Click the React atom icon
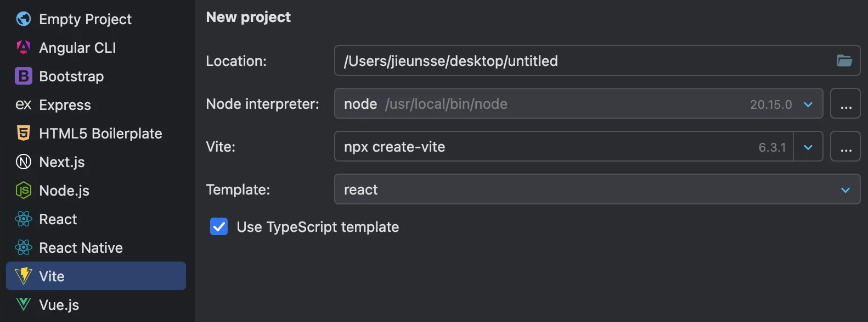The image size is (868, 322). 24,219
